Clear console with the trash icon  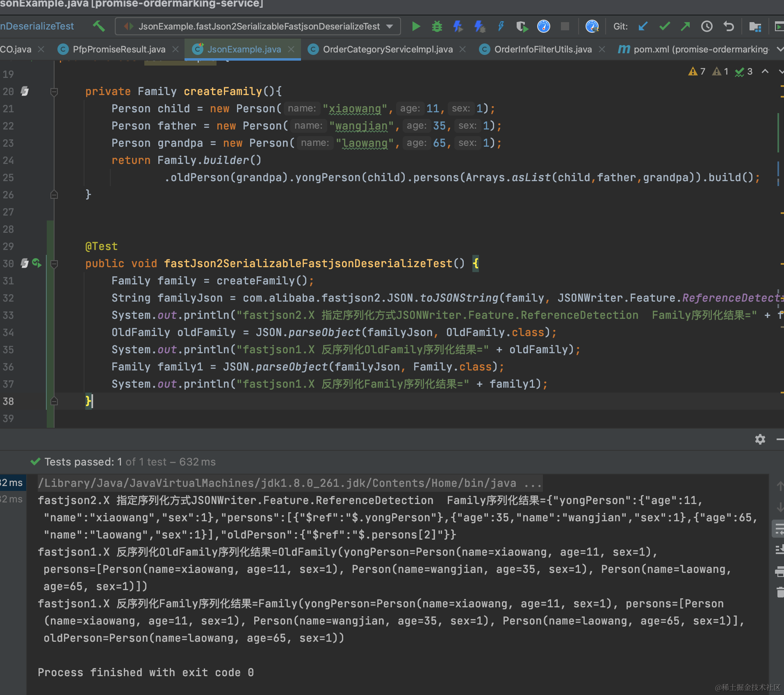click(779, 592)
